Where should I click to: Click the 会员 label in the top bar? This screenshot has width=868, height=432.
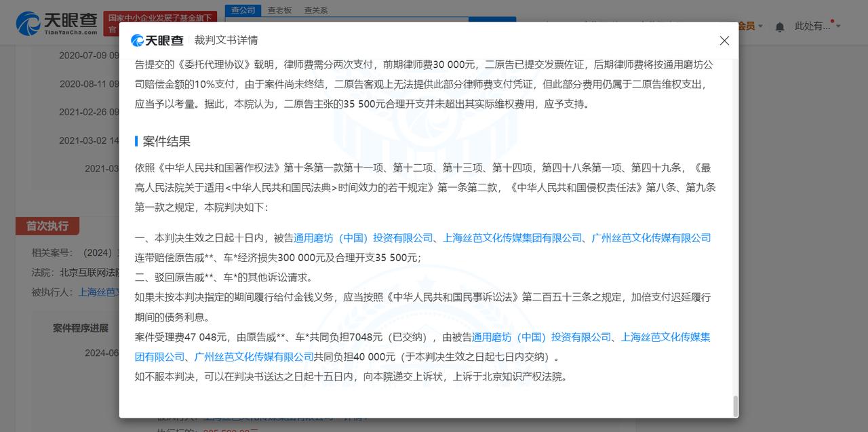(x=746, y=26)
